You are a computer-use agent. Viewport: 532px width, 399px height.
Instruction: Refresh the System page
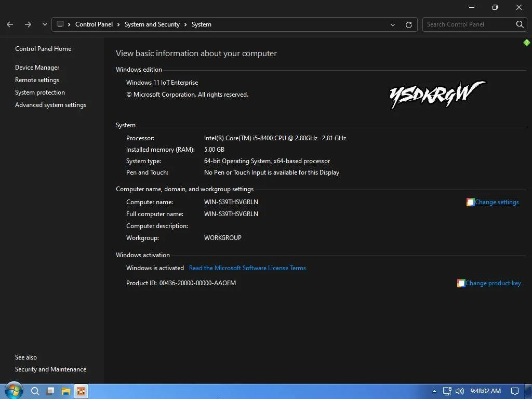409,25
